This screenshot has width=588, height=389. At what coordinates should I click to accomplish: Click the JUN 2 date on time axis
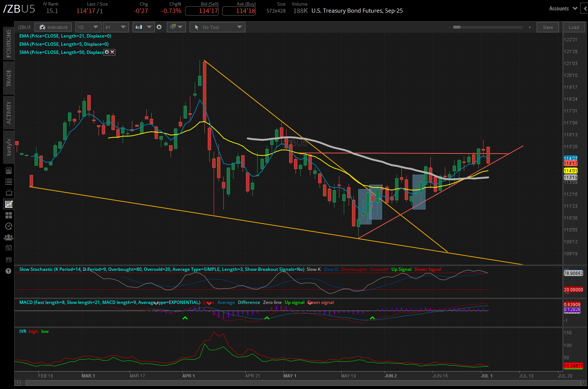391,376
